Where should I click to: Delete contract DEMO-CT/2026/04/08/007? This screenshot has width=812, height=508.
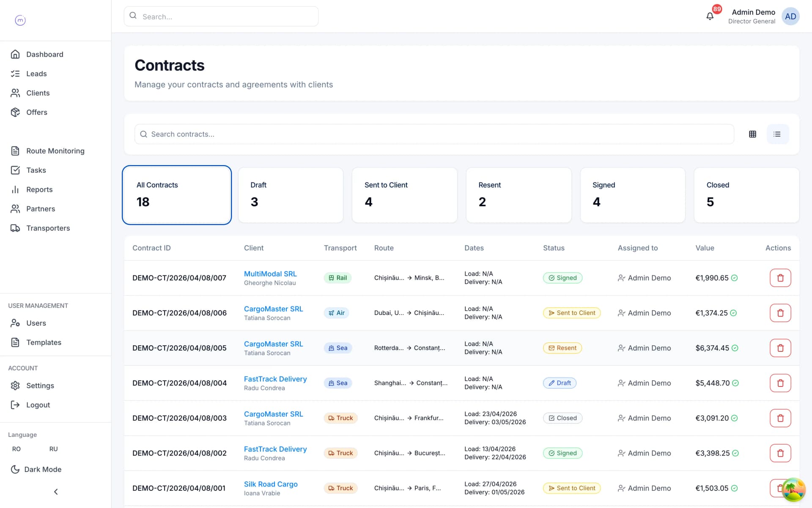tap(780, 278)
